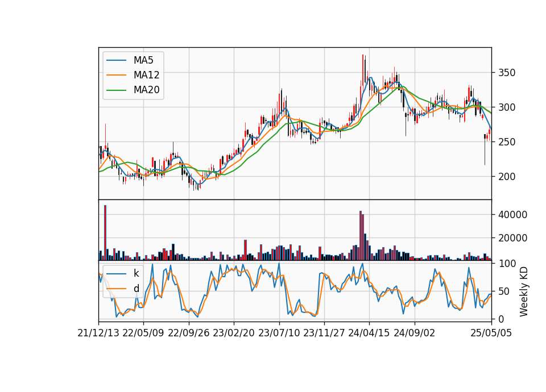Screen dimensions: 546x392
Task: Click the tallest volume bar near 21/12/13
Action: [105, 233]
